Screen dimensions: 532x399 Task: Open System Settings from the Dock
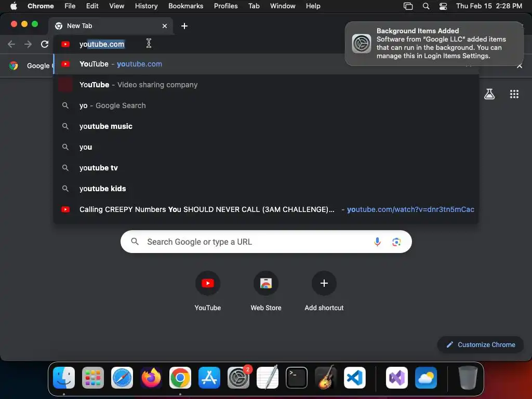click(x=238, y=378)
